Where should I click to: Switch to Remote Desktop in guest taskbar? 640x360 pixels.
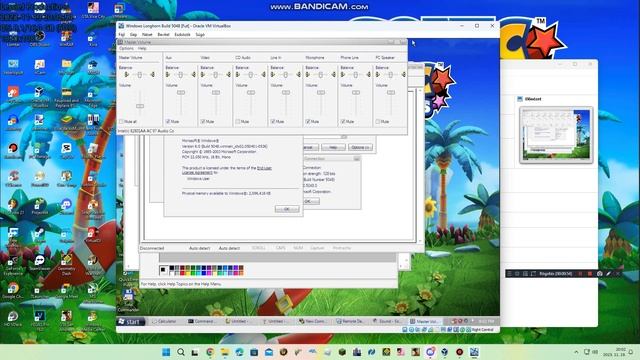click(x=350, y=322)
